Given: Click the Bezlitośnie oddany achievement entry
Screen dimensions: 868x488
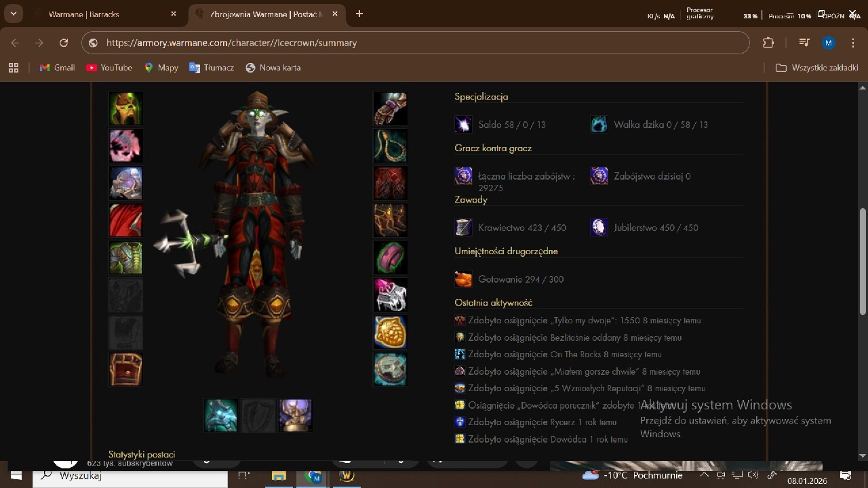Looking at the screenshot, I should (568, 338).
